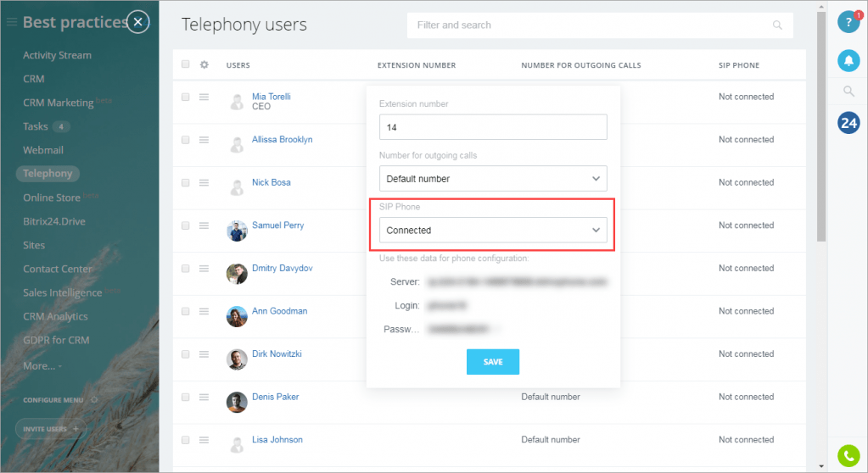868x473 pixels.
Task: Open CRM Analytics in sidebar
Action: pyautogui.click(x=55, y=317)
